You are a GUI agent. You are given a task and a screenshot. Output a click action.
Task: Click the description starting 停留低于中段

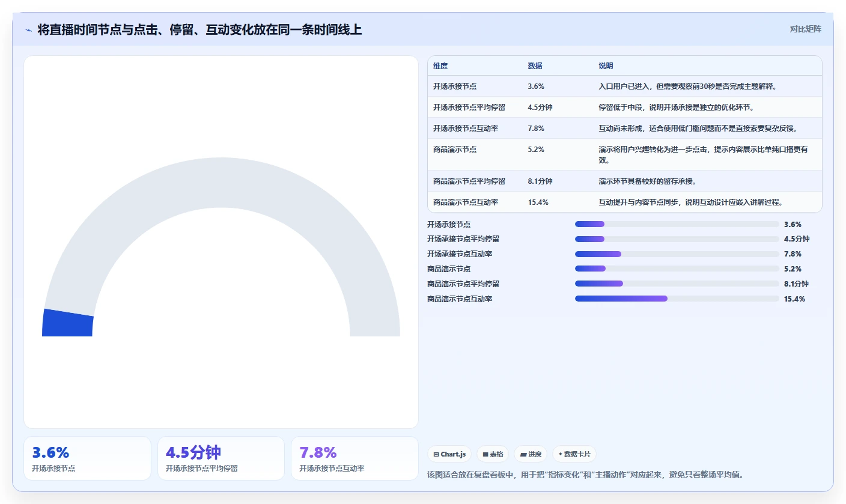point(676,108)
